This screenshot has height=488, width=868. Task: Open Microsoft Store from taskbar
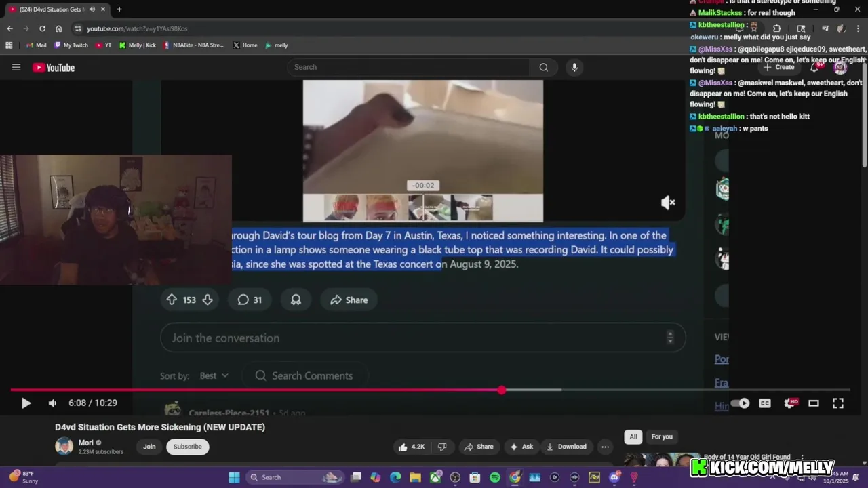click(475, 477)
